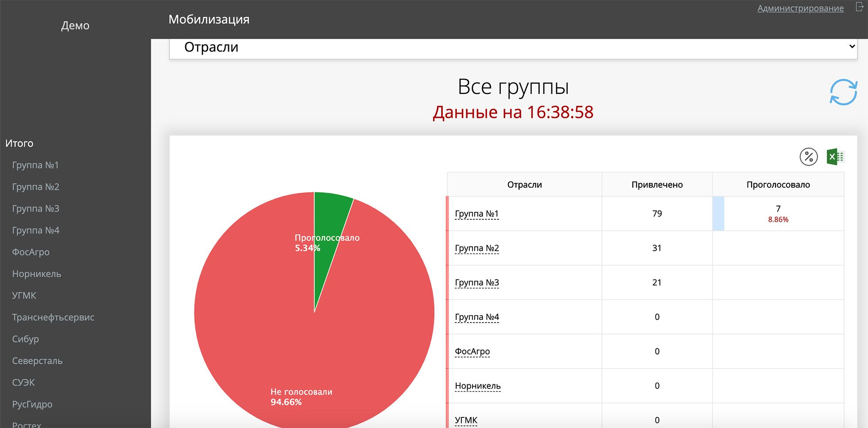
Task: Select ФосАгро row in the table
Action: click(x=472, y=351)
